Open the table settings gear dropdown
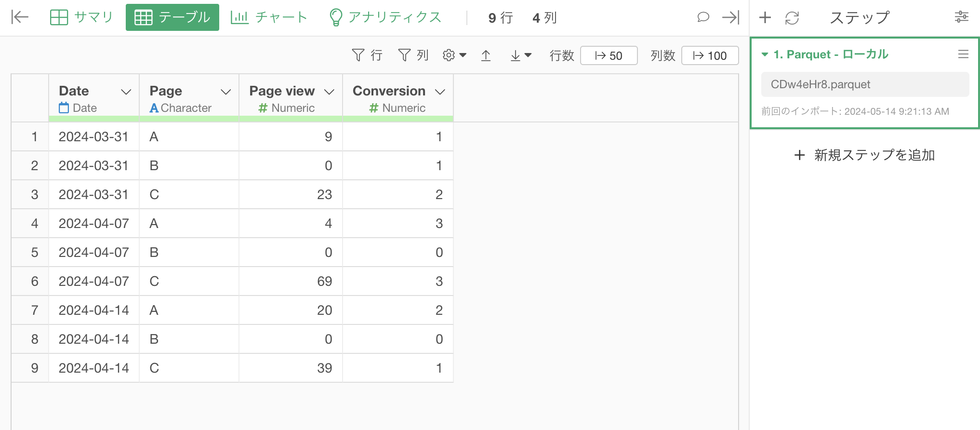 point(454,55)
